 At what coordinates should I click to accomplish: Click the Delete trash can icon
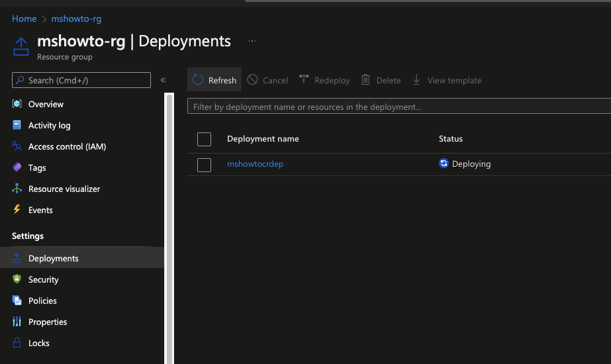pos(365,80)
